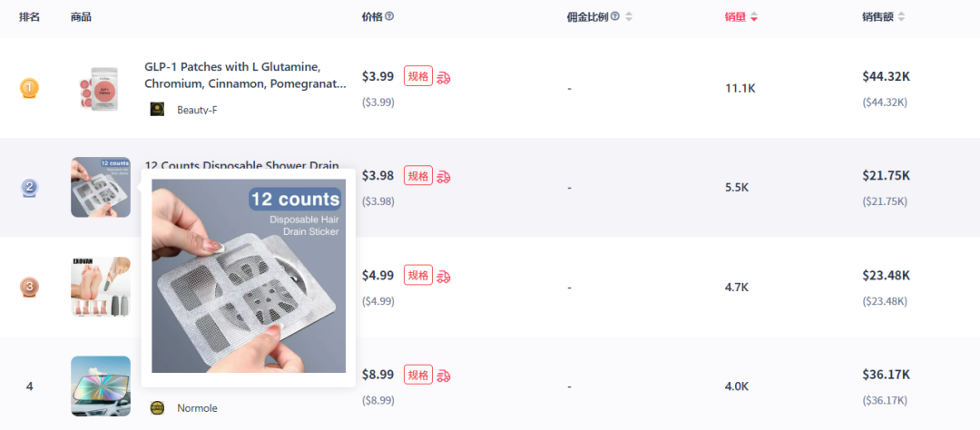980x430 pixels.
Task: Toggle the 佣金比例 column sort arrows
Action: pos(629,16)
